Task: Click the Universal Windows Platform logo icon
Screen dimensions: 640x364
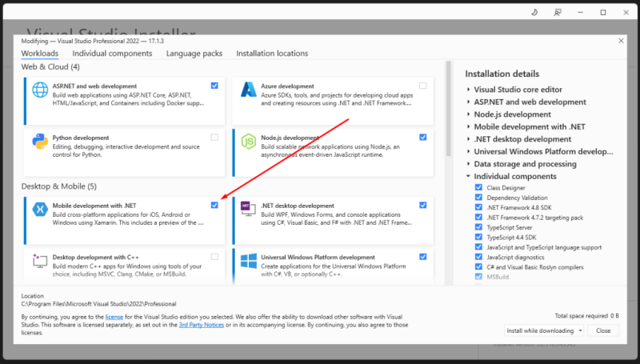Action: (249, 261)
